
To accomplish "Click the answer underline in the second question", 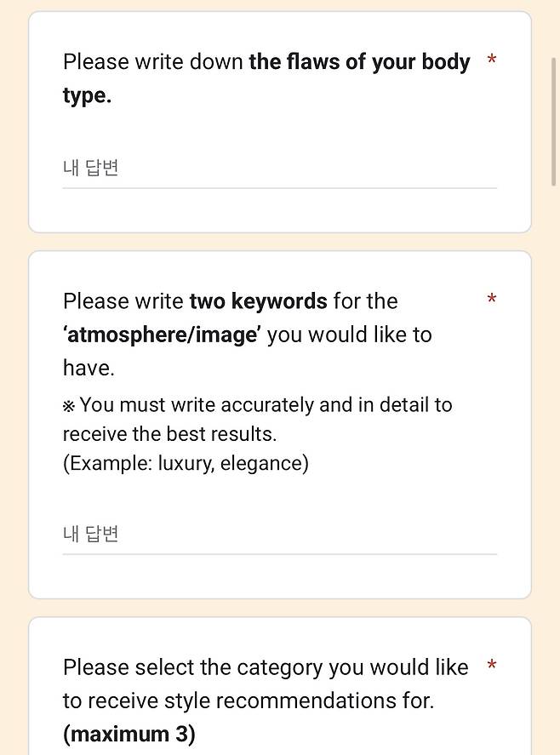I will point(281,552).
